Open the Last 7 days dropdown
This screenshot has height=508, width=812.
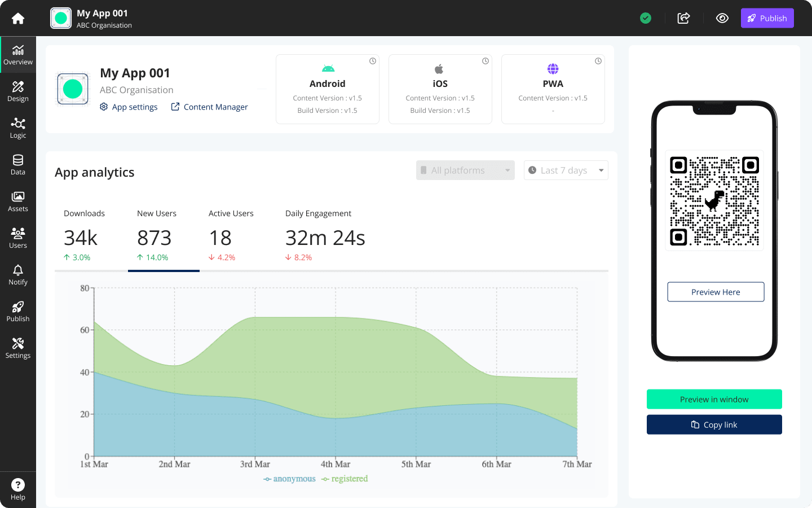tap(566, 170)
